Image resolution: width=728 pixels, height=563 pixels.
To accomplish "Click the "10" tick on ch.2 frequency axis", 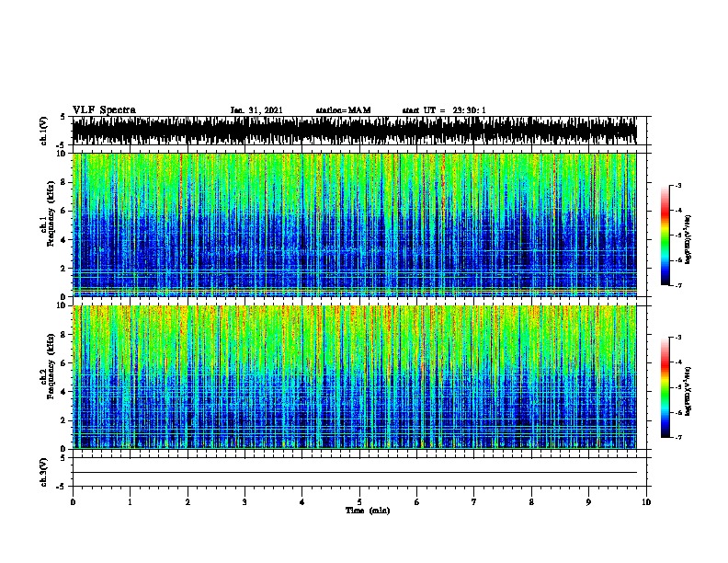I will [62, 305].
